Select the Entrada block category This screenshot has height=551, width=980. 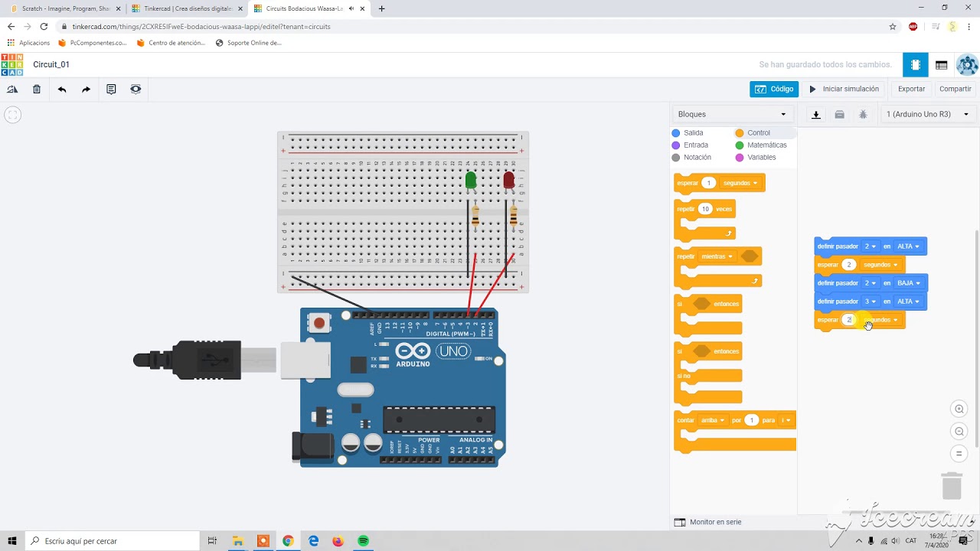click(690, 145)
